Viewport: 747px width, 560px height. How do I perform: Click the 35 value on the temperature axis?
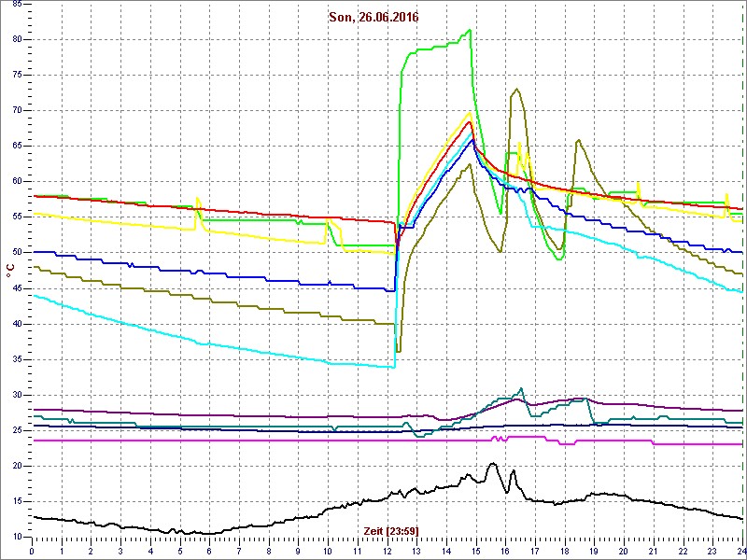[16, 359]
